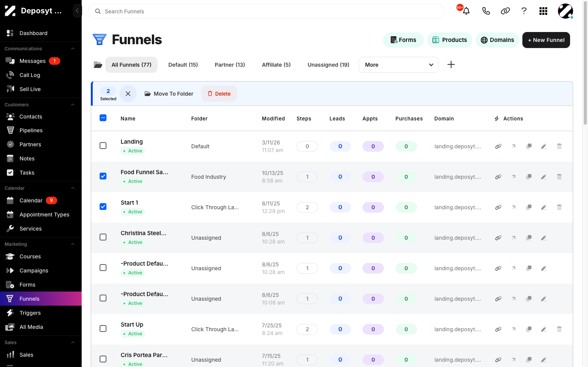Check the Cris Portea checkbox
The height and width of the screenshot is (367, 588).
[103, 359]
